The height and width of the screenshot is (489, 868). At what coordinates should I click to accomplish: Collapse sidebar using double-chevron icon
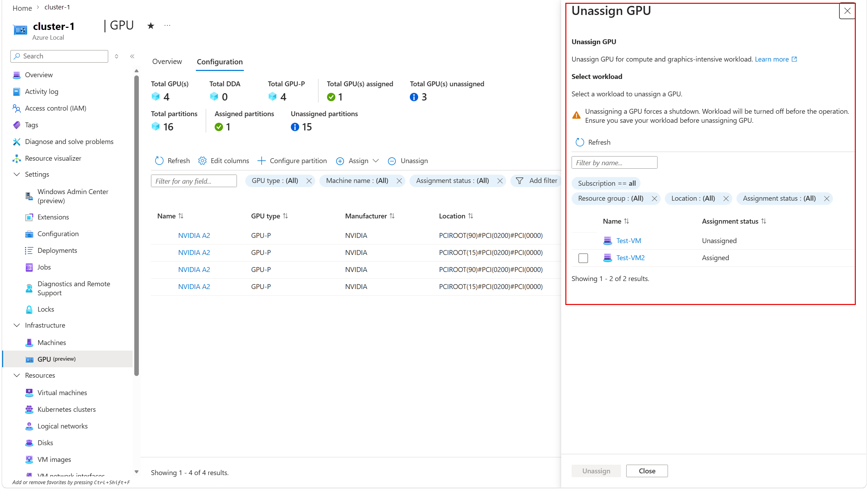pos(132,56)
